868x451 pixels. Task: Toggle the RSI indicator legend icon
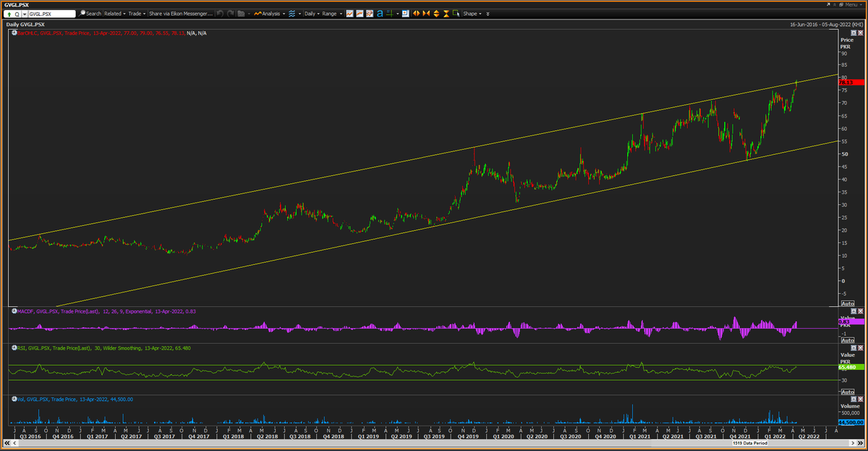(x=14, y=347)
